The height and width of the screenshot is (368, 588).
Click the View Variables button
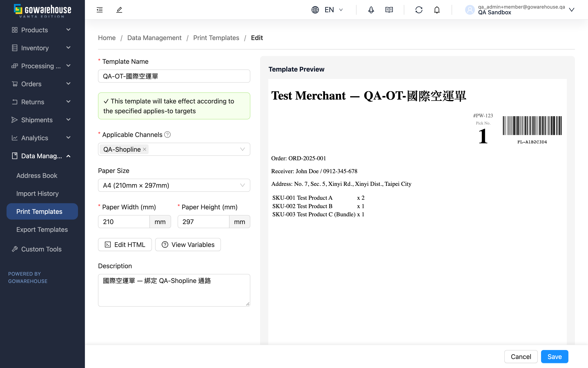coord(188,244)
